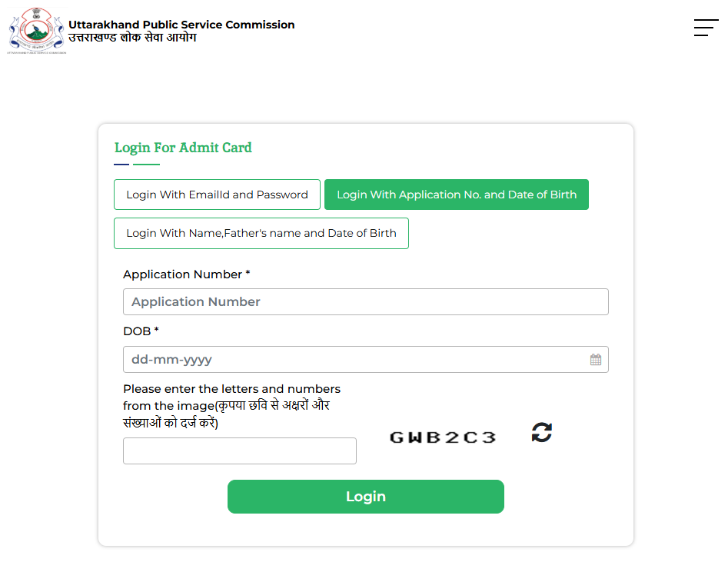Screen dimensions: 728x572
Task: Select Login With Application No. and Date of Birth
Action: [457, 195]
